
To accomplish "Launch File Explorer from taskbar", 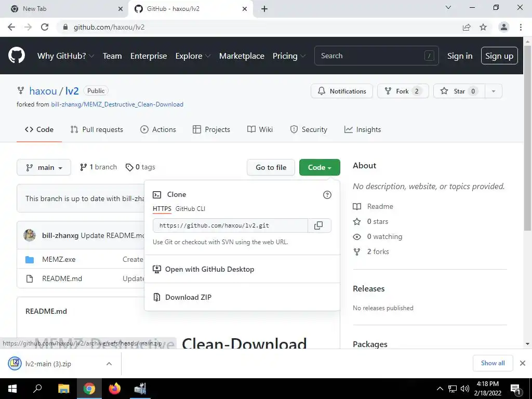I will click(x=63, y=389).
